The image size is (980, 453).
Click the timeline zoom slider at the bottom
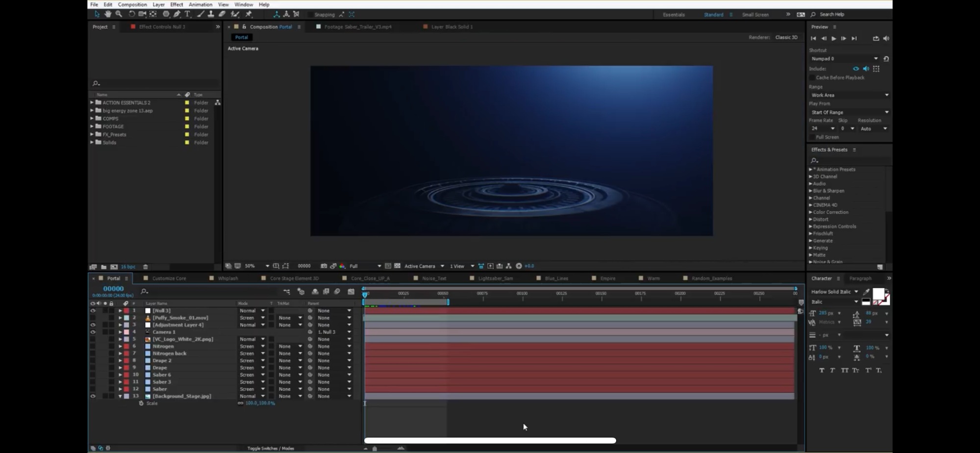(375, 448)
